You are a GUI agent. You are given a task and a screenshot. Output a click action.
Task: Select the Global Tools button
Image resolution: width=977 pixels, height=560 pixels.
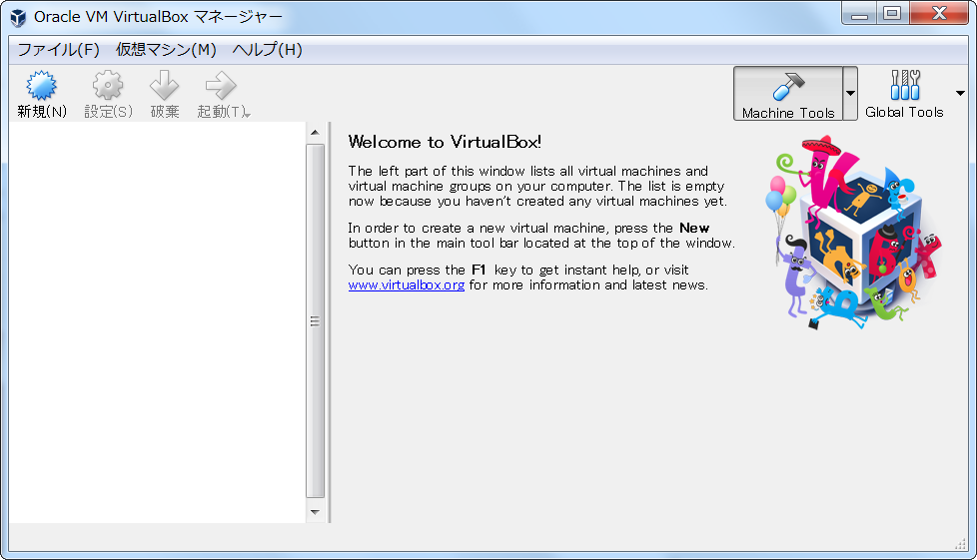904,94
